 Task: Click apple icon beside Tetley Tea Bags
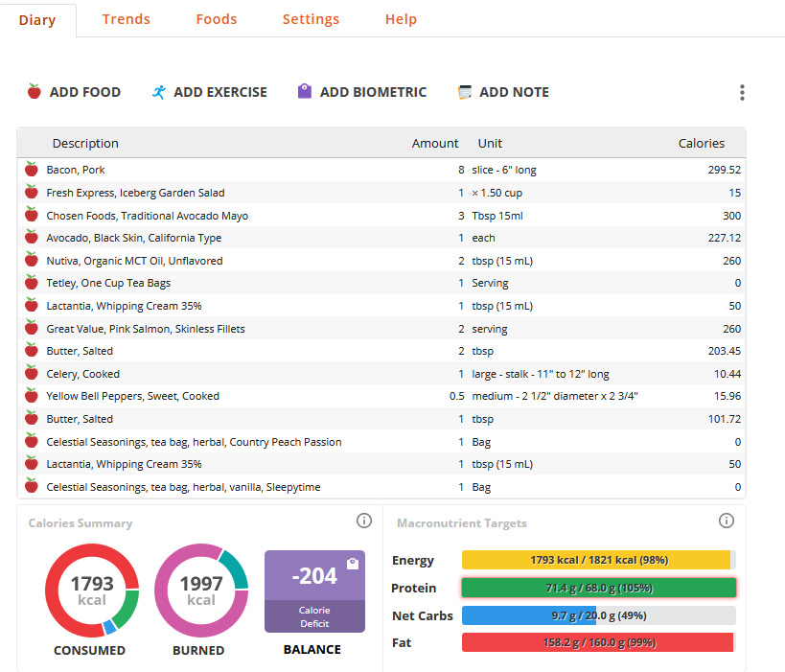[32, 283]
